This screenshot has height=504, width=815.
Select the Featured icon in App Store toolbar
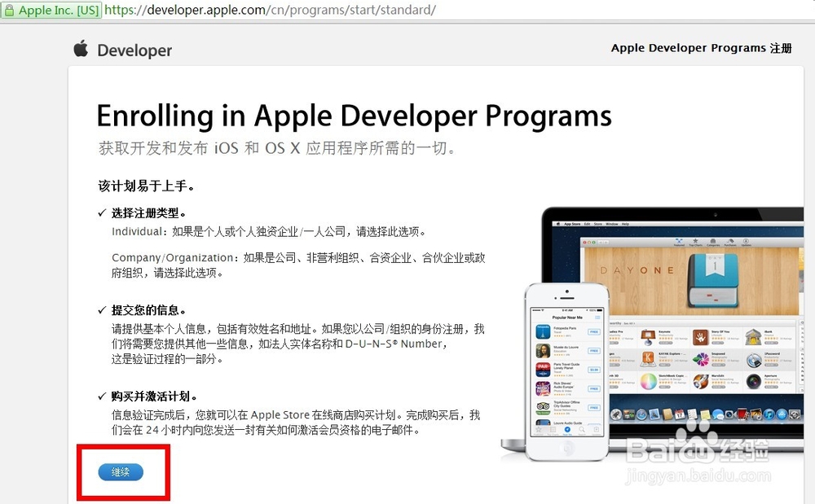click(678, 242)
